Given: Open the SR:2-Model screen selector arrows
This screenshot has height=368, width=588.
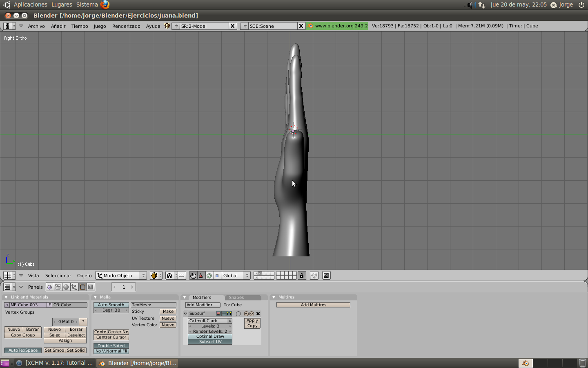Looking at the screenshot, I should 176,26.
